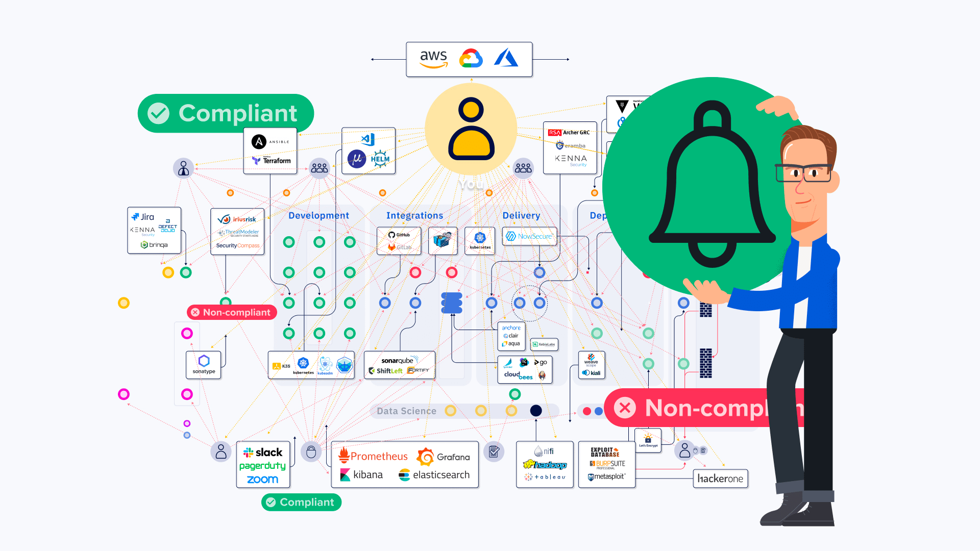Select the Terraform logo
Image resolution: width=980 pixels, height=551 pixels.
pos(272,160)
